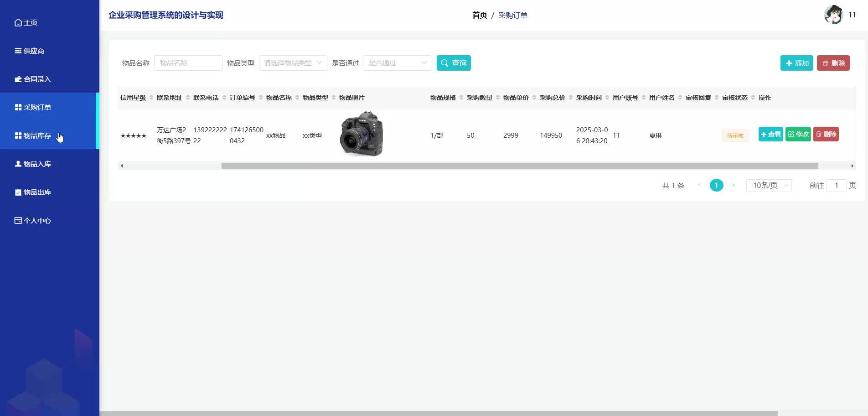Click the 物品照片 column header
Image resolution: width=868 pixels, height=416 pixels.
[352, 98]
